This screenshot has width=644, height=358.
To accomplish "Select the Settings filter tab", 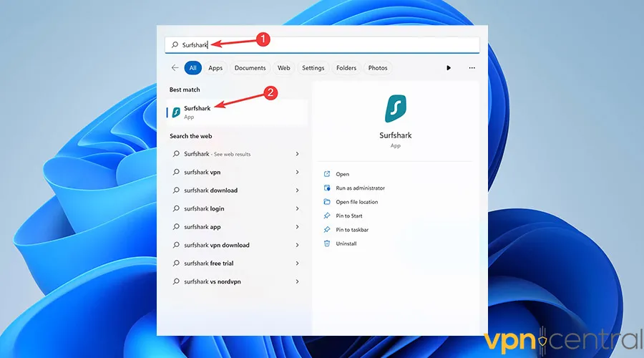I will point(313,68).
